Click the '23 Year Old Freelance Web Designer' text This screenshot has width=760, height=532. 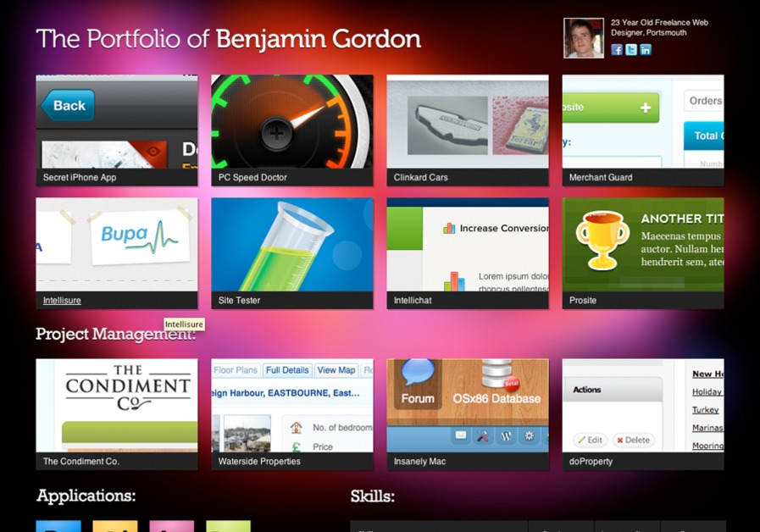point(659,27)
